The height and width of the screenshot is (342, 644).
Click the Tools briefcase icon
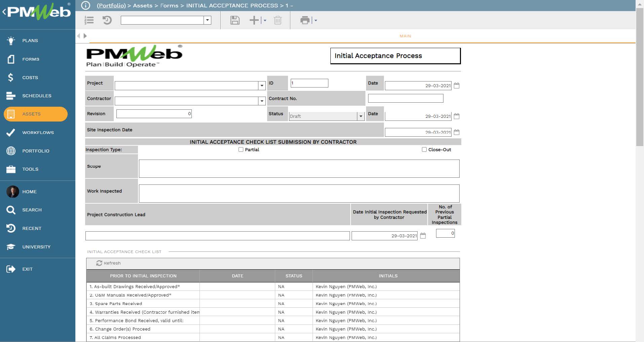tap(11, 169)
